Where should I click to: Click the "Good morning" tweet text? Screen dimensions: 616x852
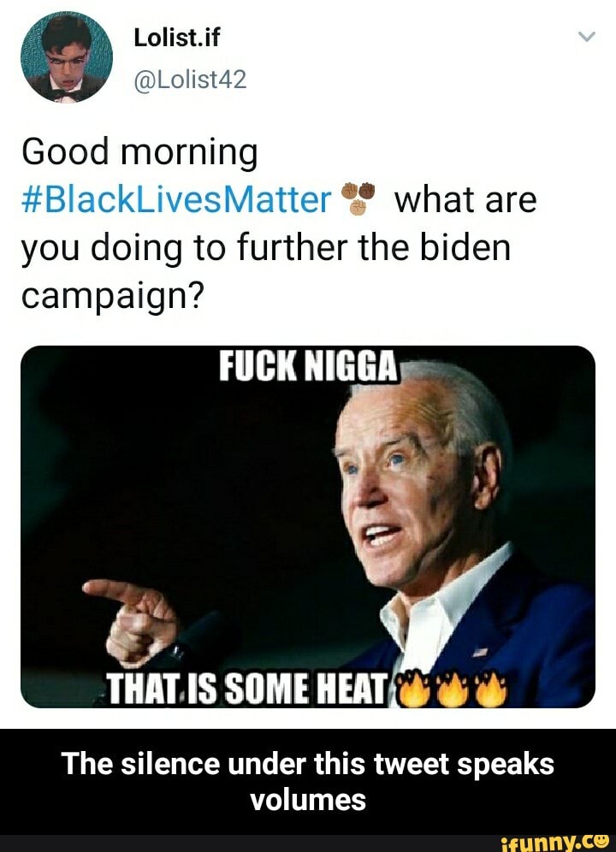click(139, 152)
